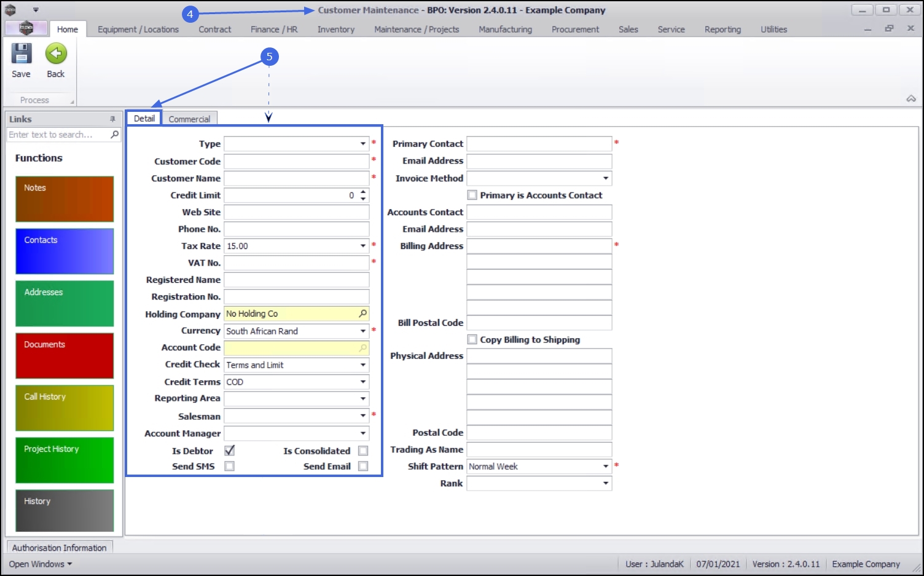Click the Save disk icon

(x=22, y=54)
